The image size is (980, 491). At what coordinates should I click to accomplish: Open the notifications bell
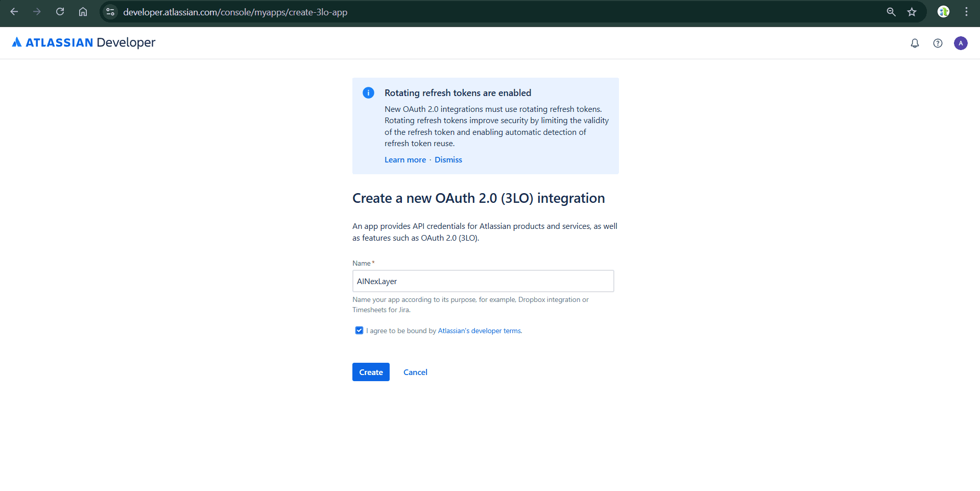[x=915, y=43]
